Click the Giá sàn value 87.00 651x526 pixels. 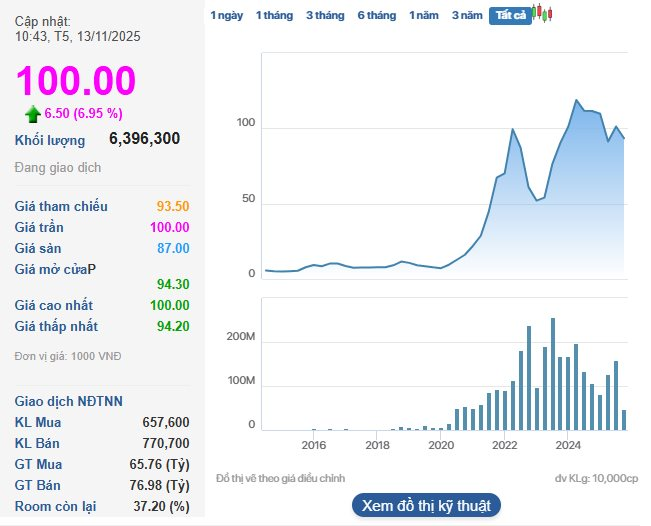coord(173,248)
